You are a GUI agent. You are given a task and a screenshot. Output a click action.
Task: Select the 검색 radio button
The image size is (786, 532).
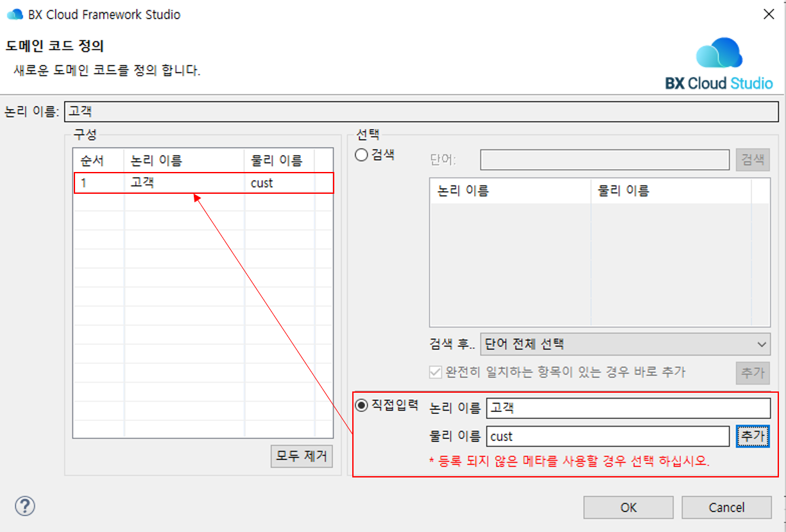[x=362, y=155]
